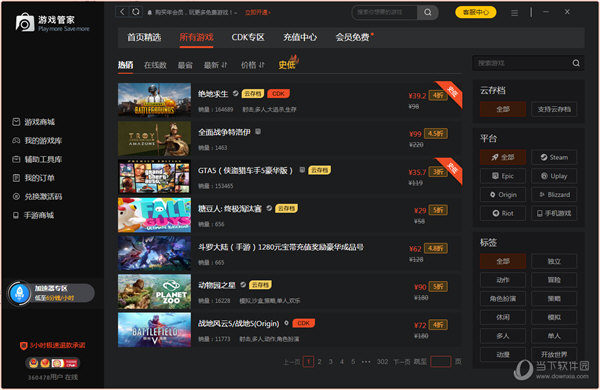Screen dimensions: 600x390
Task: Switch to the 首页精选 tab
Action: coord(144,37)
